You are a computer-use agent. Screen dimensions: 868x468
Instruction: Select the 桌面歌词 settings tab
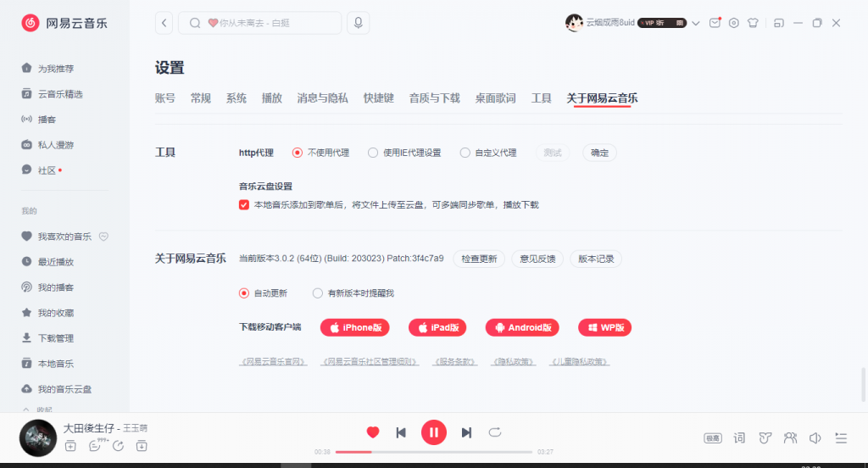click(495, 98)
